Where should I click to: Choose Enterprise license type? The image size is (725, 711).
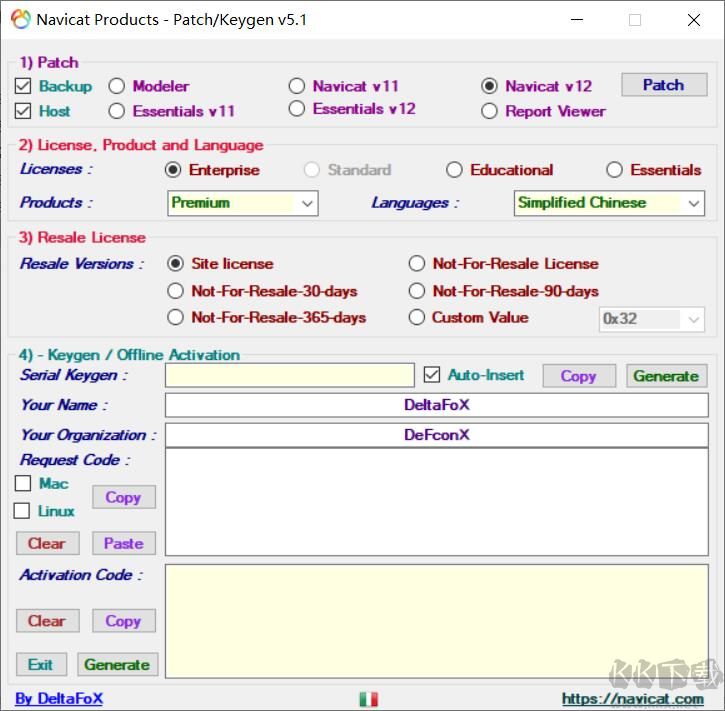[x=173, y=170]
